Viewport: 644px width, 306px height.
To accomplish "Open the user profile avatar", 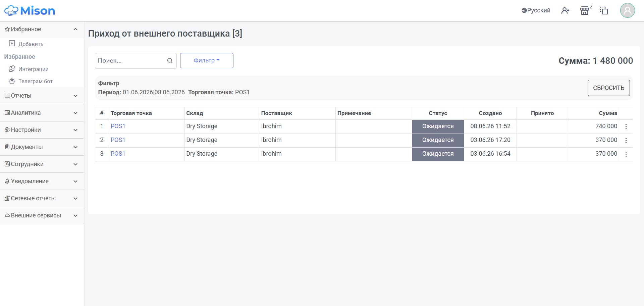I will tap(627, 10).
